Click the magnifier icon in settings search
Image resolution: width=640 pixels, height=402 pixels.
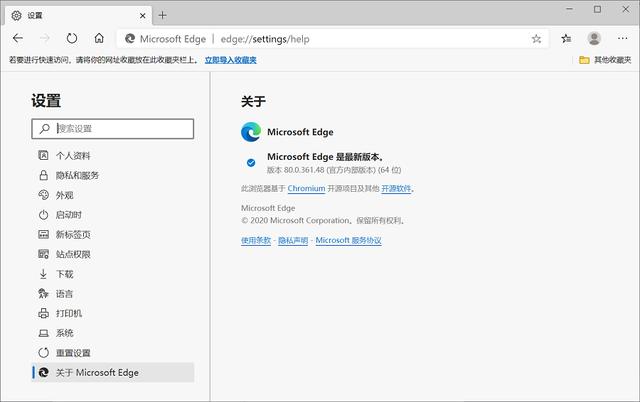coord(44,129)
